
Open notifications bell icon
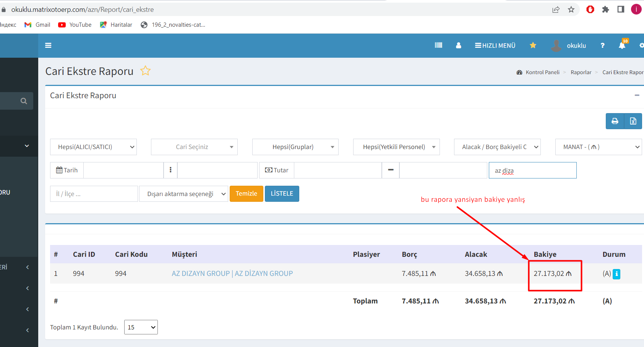pos(622,45)
